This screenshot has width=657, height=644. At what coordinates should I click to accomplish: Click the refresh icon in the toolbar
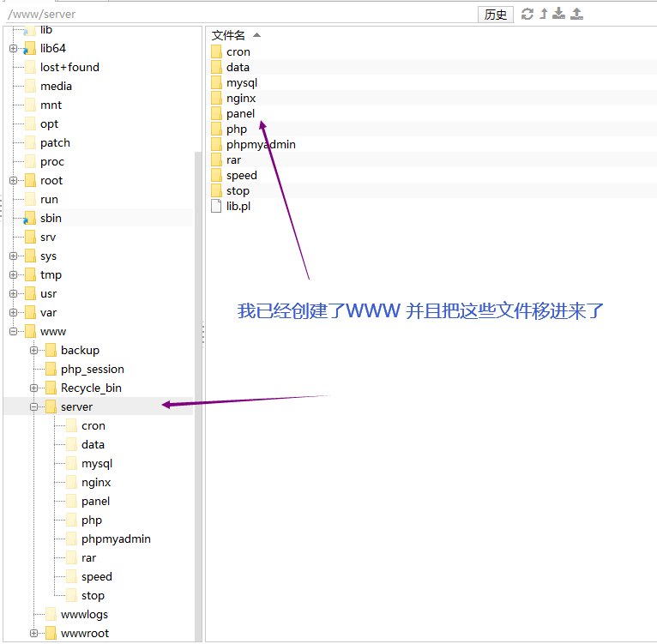click(527, 14)
